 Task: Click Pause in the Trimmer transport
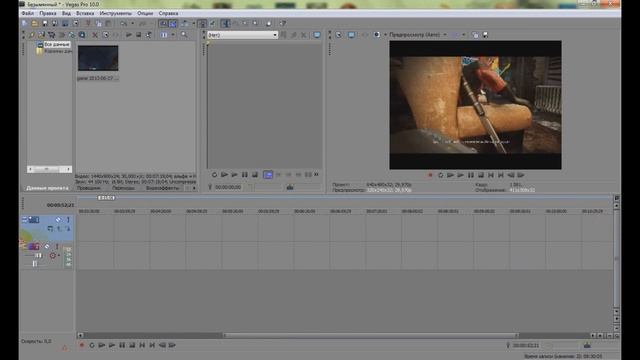pos(244,175)
